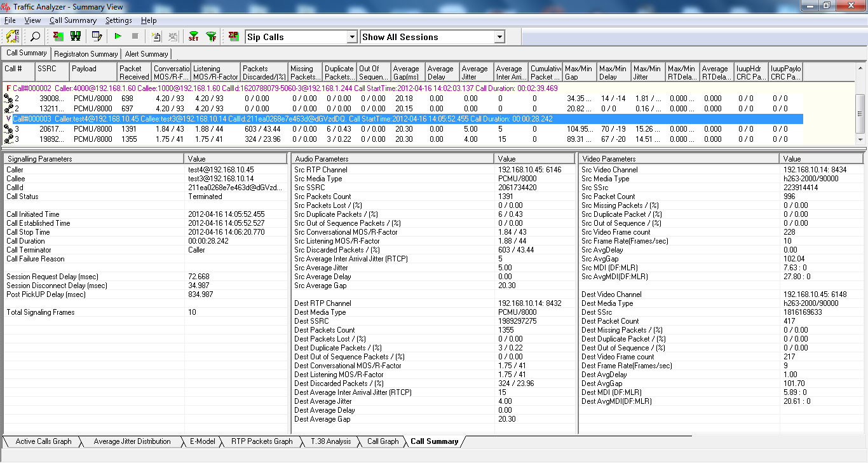The image size is (868, 463).
Task: Sort by the Average Jitter column header
Action: click(x=477, y=72)
